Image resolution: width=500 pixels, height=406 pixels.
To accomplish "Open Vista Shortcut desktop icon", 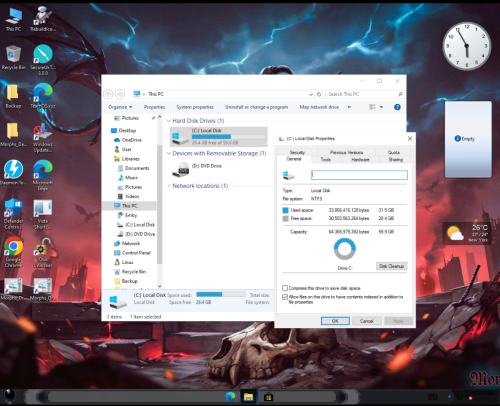I will (43, 214).
